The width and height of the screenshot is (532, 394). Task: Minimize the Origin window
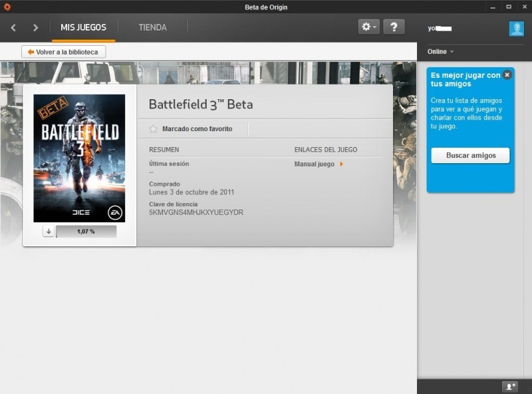click(x=493, y=7)
